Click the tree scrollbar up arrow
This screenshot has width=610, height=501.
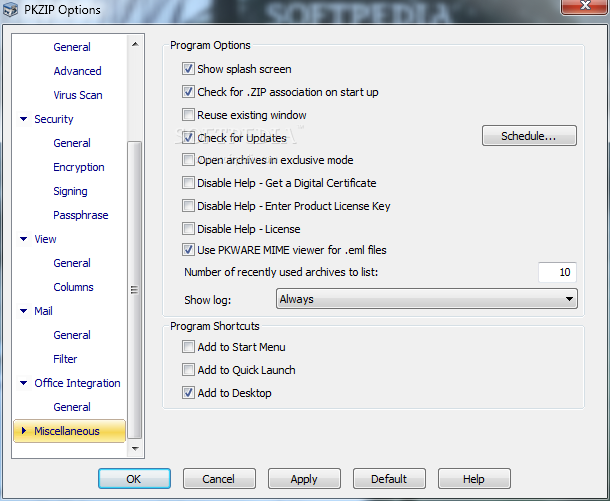(135, 44)
